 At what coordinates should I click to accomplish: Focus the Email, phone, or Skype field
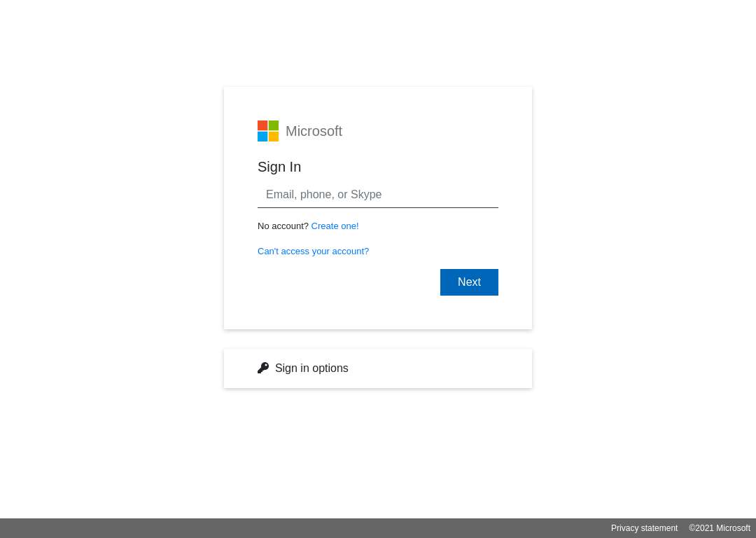(377, 195)
